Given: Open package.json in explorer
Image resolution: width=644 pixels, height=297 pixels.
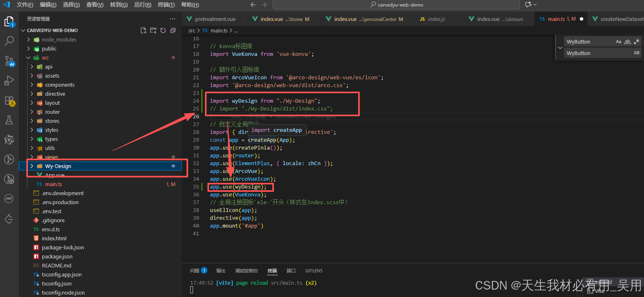Looking at the screenshot, I should click(x=57, y=256).
